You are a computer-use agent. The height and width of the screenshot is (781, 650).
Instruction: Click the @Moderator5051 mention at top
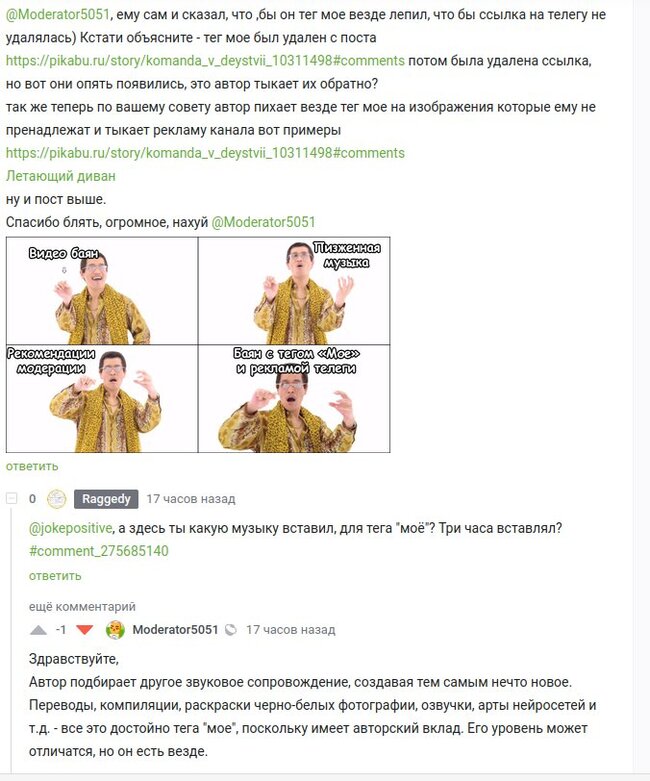point(58,14)
